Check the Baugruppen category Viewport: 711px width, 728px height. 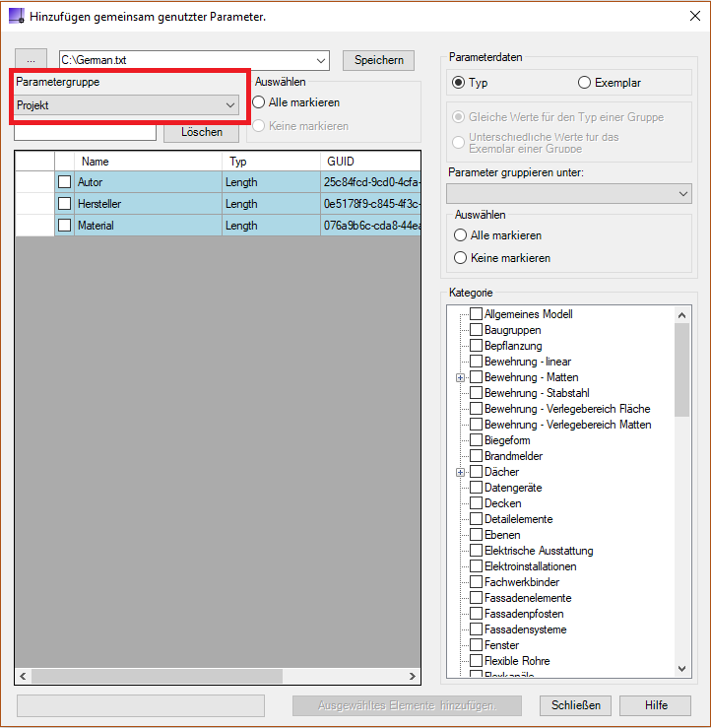[477, 330]
